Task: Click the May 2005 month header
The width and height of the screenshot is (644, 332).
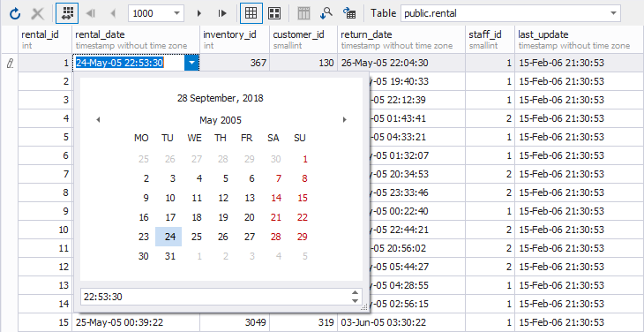Action: (x=221, y=120)
